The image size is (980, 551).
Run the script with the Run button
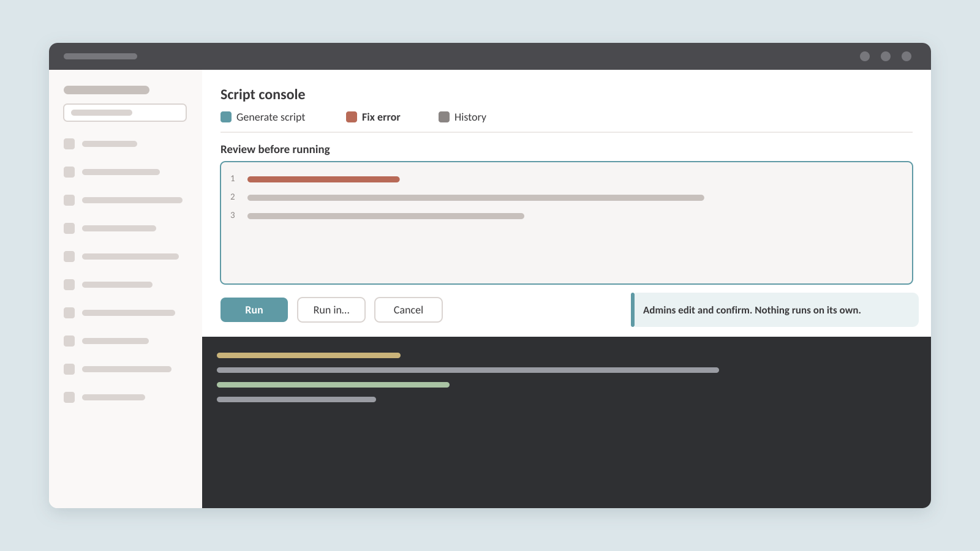[254, 310]
